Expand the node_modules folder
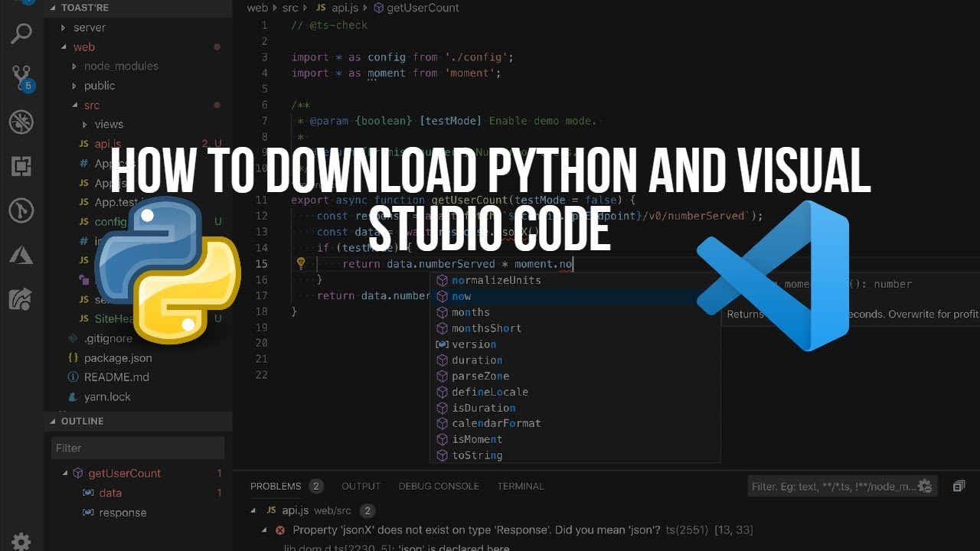980x551 pixels. click(74, 67)
